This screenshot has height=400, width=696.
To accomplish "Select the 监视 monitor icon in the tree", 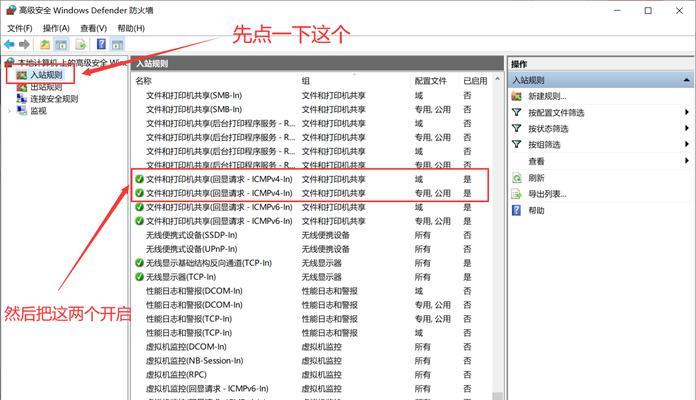I will [x=22, y=111].
